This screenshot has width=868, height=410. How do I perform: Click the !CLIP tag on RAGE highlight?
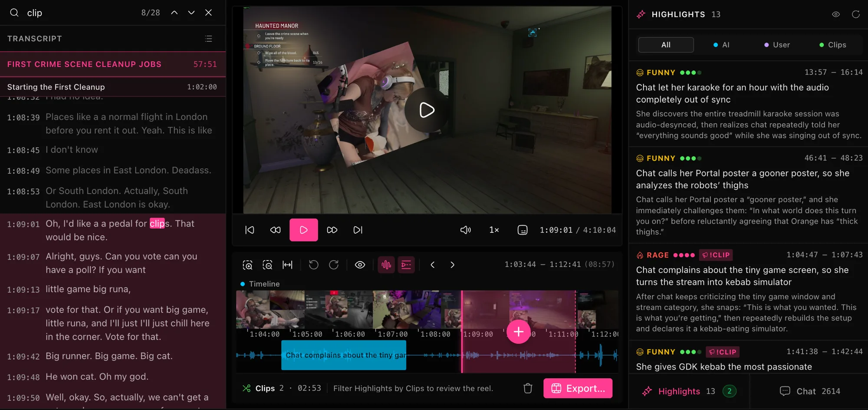tap(716, 255)
